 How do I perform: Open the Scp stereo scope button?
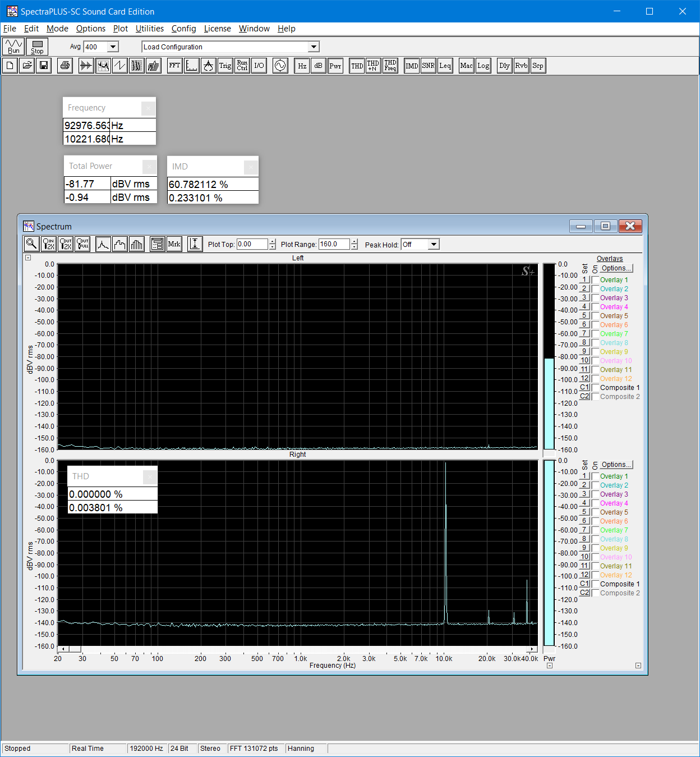538,66
